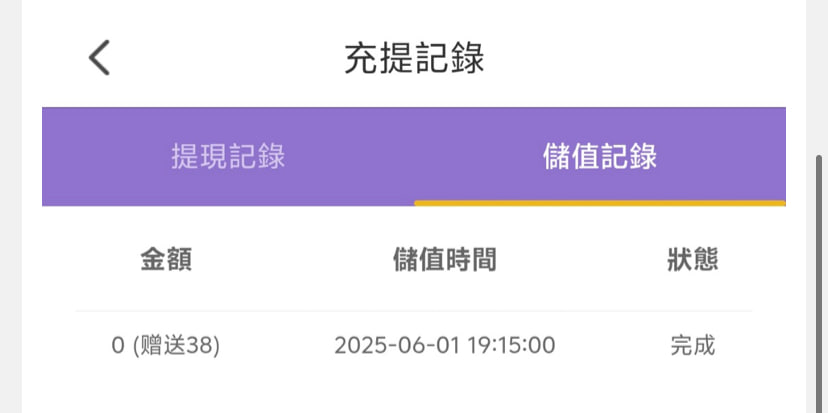Image resolution: width=828 pixels, height=413 pixels.
Task: Tap the back arrow icon
Action: click(99, 57)
